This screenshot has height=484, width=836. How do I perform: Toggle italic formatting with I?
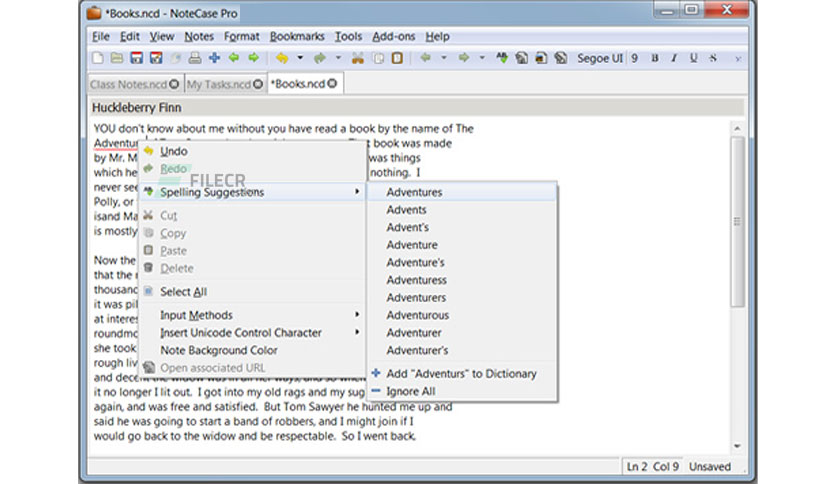(x=674, y=58)
